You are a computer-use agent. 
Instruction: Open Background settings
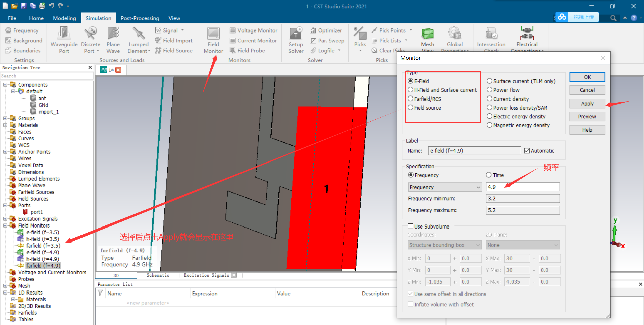tap(24, 41)
